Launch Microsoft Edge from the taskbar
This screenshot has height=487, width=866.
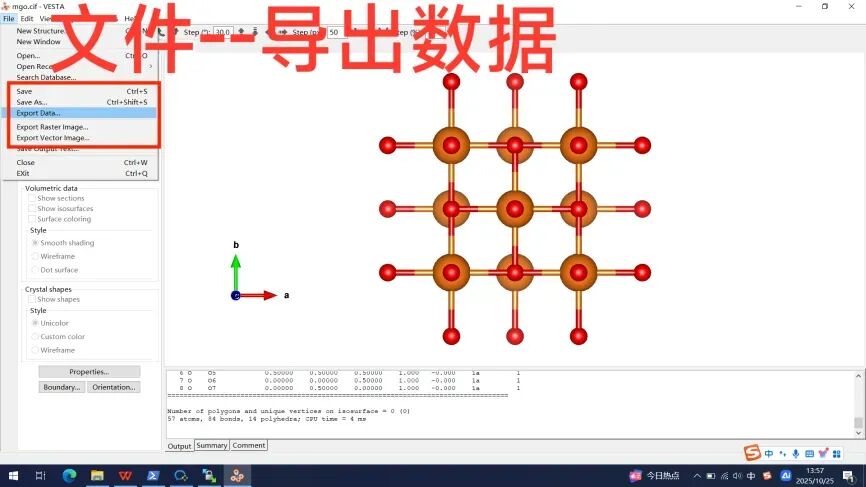69,475
